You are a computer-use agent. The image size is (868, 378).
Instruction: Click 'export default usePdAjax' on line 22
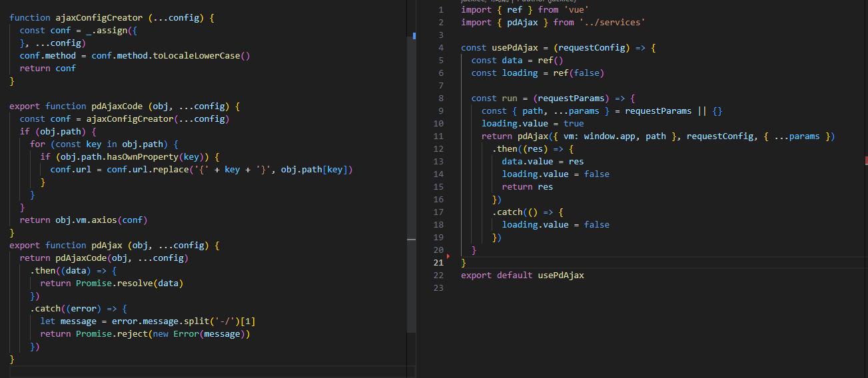pos(522,276)
